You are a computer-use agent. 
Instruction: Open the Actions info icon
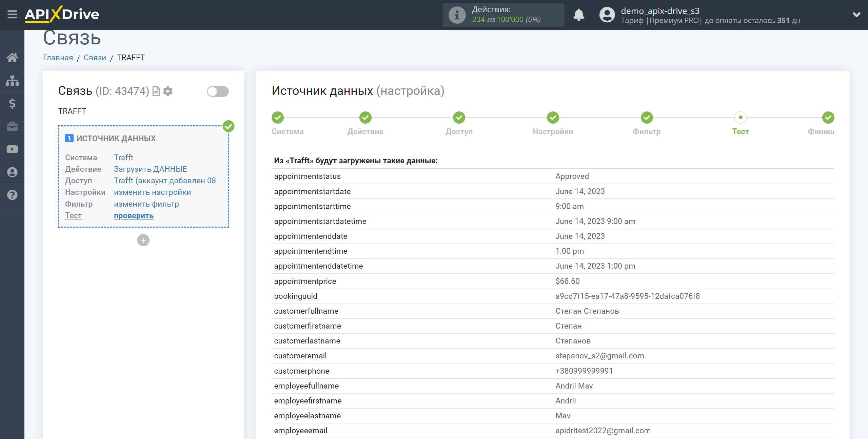[457, 15]
